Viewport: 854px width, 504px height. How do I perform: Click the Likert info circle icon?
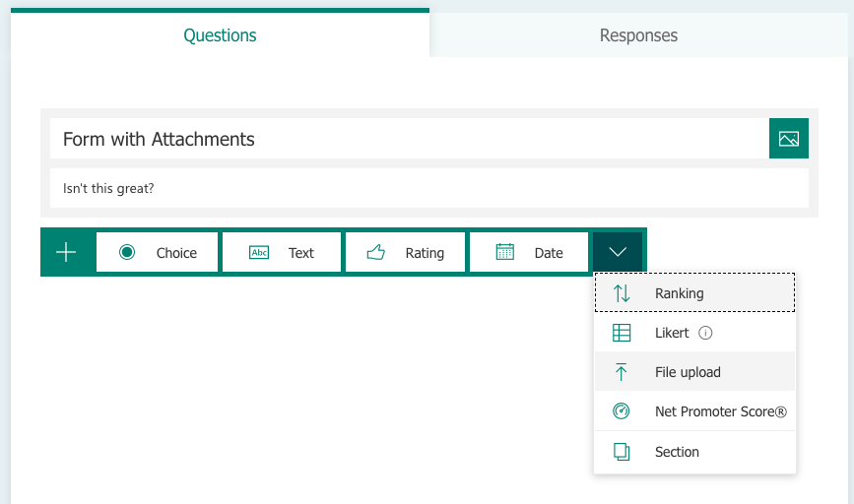pyautogui.click(x=705, y=333)
